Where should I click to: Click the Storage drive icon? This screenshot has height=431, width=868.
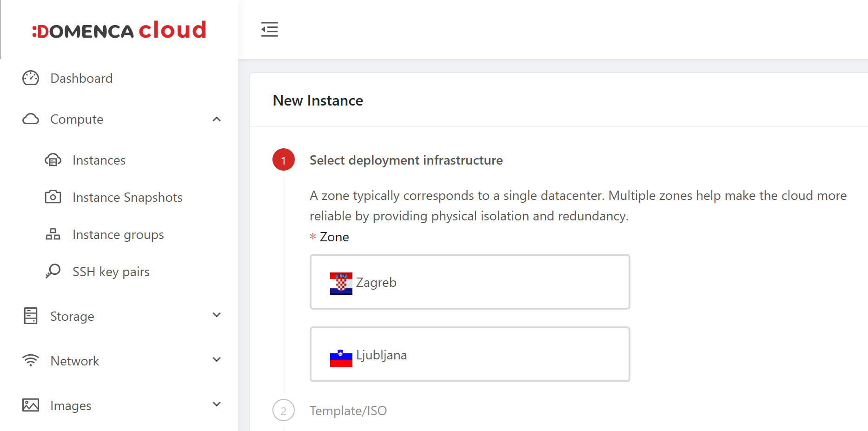31,316
